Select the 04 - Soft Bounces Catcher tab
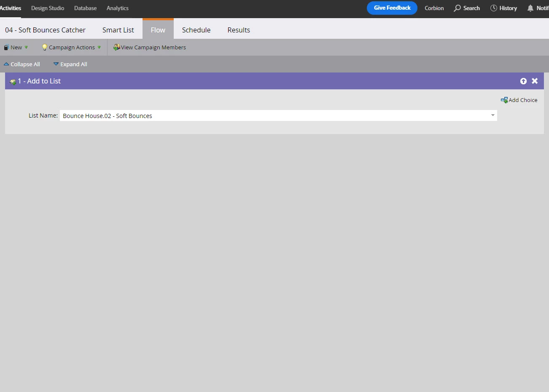Image resolution: width=549 pixels, height=392 pixels. pyautogui.click(x=45, y=30)
